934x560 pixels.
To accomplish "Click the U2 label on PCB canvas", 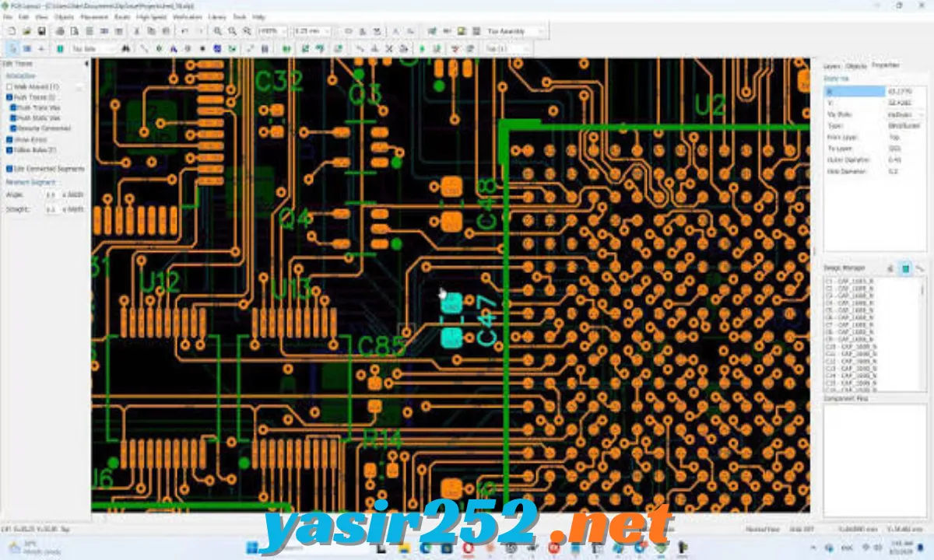I will coord(710,104).
